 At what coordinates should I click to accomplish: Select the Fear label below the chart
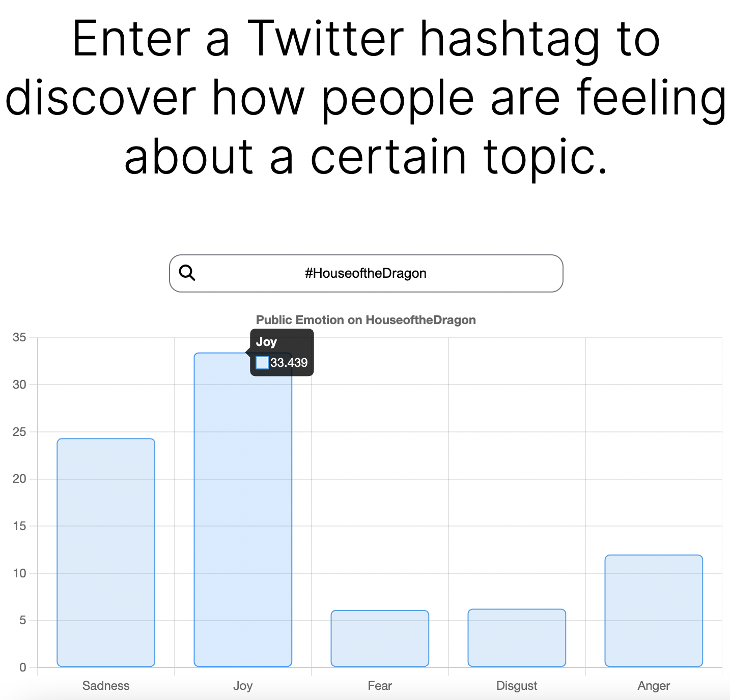click(x=379, y=685)
